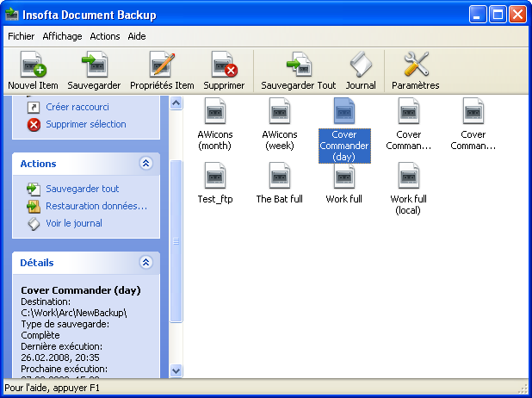
Task: Click the Détails panel header title
Action: click(x=37, y=263)
